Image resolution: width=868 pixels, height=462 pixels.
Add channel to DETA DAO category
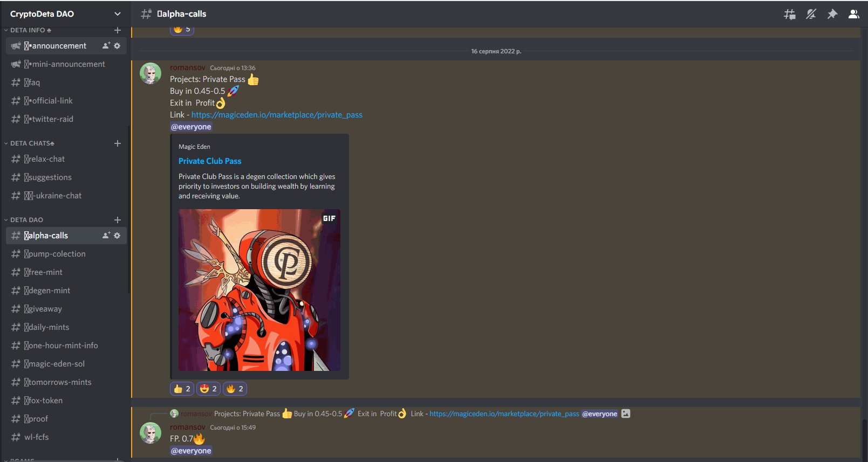pyautogui.click(x=118, y=220)
